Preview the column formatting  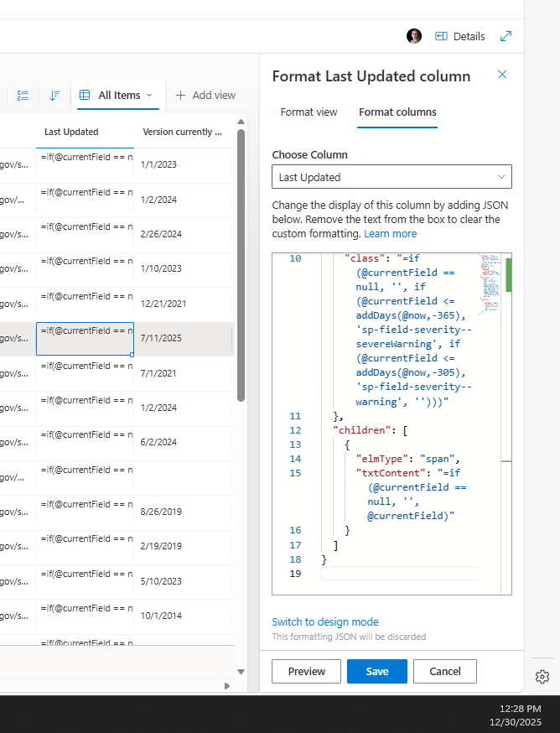pyautogui.click(x=306, y=671)
